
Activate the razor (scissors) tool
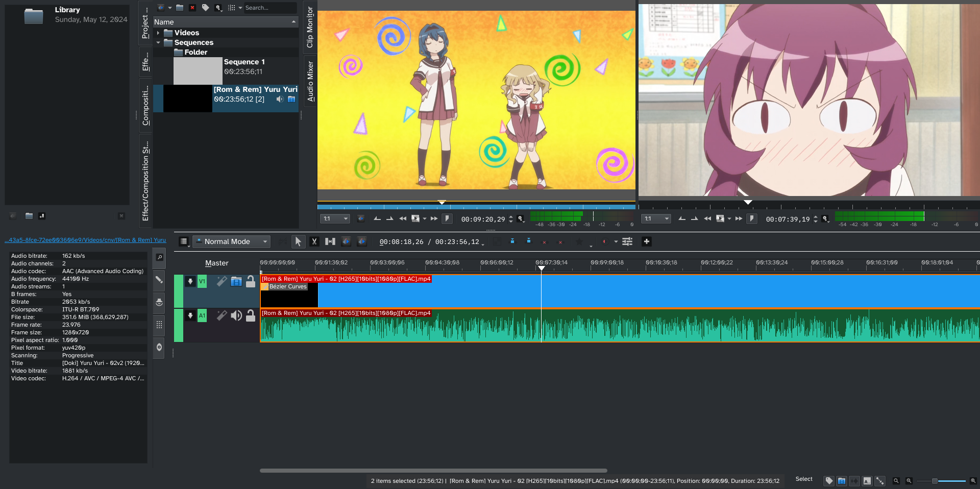coord(314,241)
